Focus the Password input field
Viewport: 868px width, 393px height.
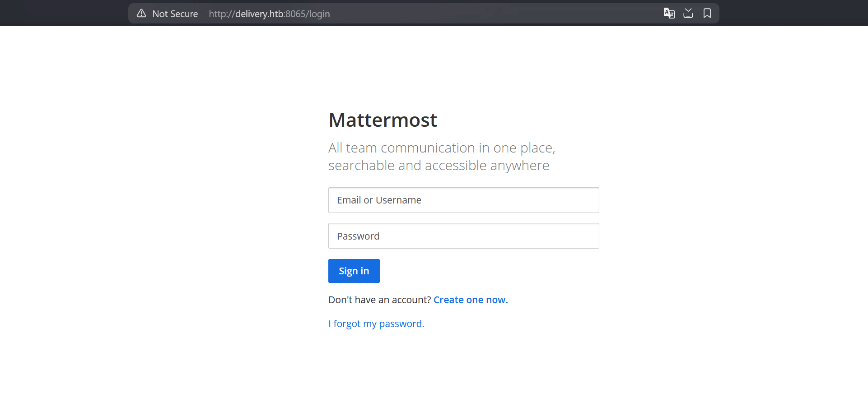click(463, 236)
